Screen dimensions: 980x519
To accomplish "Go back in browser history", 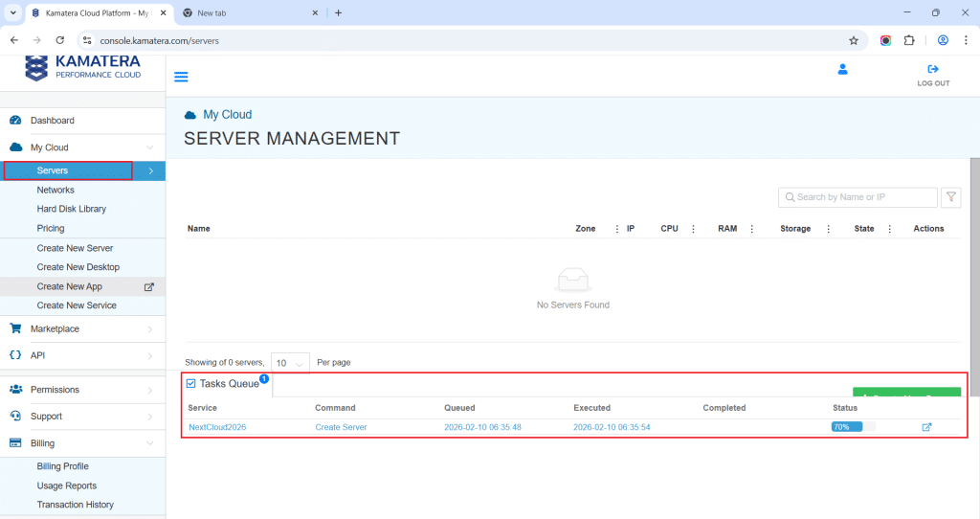I will pyautogui.click(x=14, y=40).
